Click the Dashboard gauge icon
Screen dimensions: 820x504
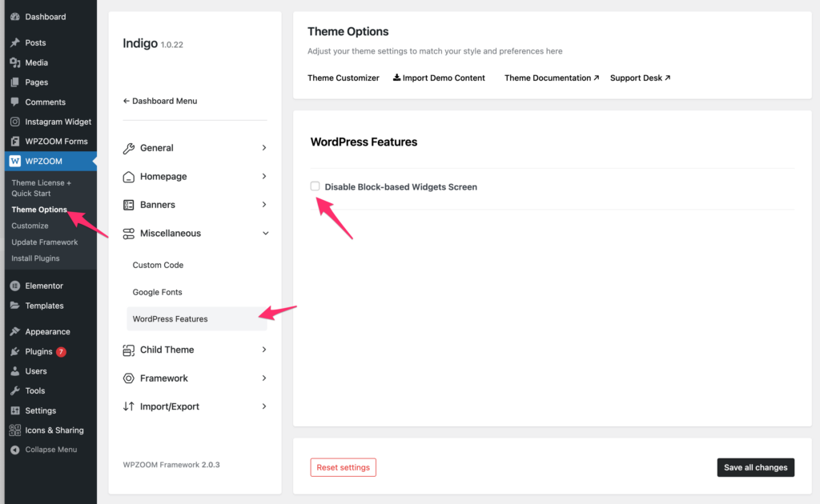point(14,17)
